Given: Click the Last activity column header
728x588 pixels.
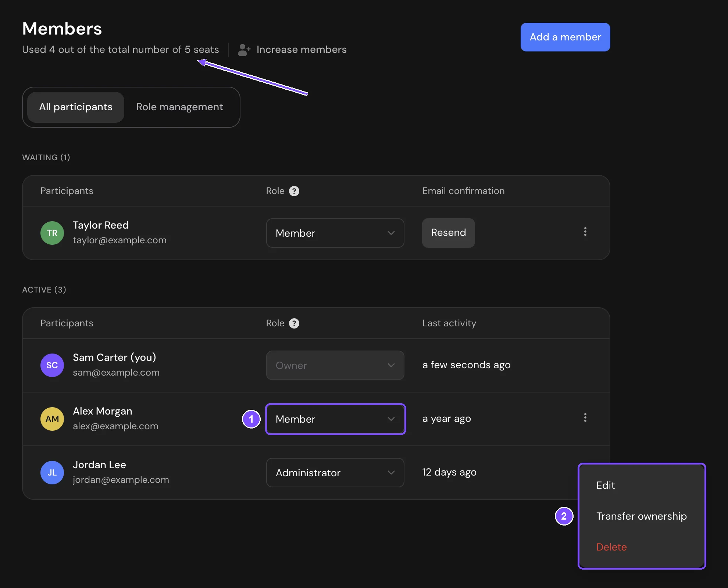Looking at the screenshot, I should pos(449,323).
